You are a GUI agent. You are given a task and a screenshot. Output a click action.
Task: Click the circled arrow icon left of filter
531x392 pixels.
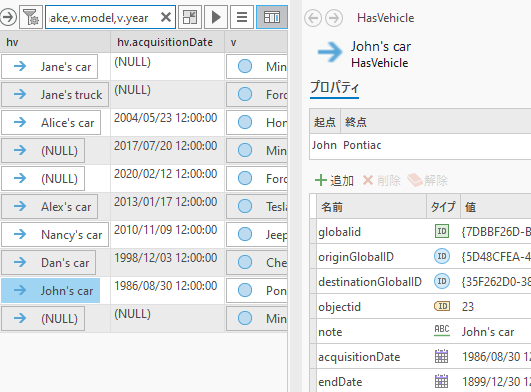click(x=8, y=17)
